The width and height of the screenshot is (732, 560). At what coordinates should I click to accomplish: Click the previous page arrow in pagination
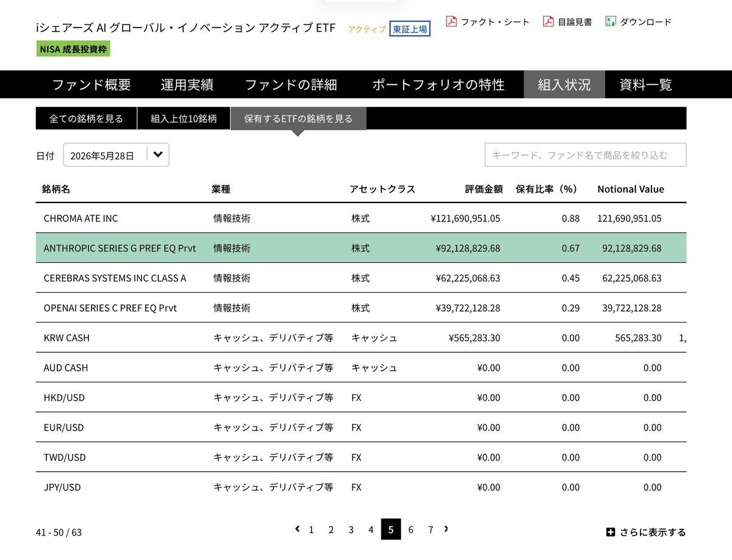[x=297, y=529]
